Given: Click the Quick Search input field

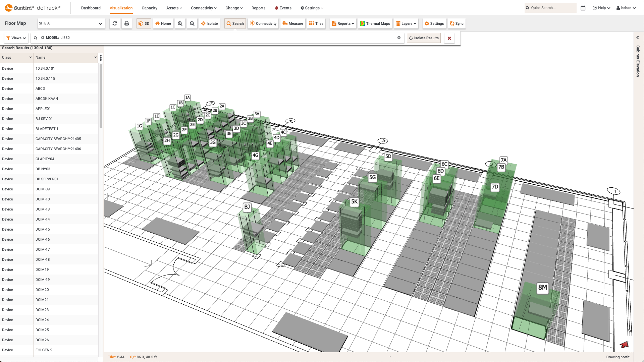Looking at the screenshot, I should pyautogui.click(x=550, y=7).
